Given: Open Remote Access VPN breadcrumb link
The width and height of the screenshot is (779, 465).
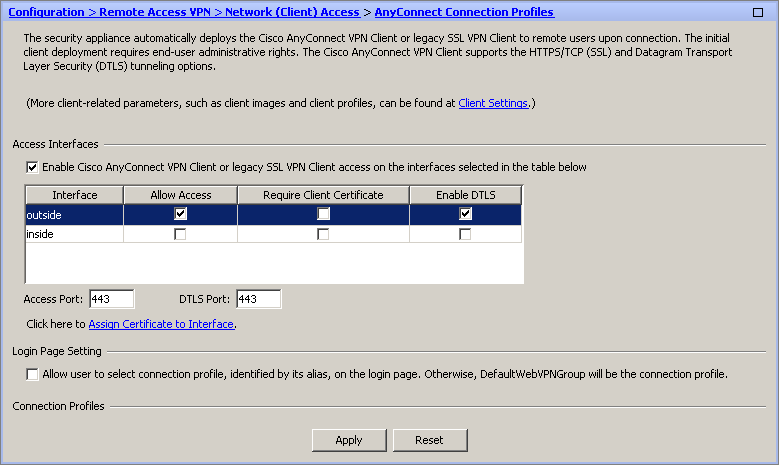Looking at the screenshot, I should [155, 12].
